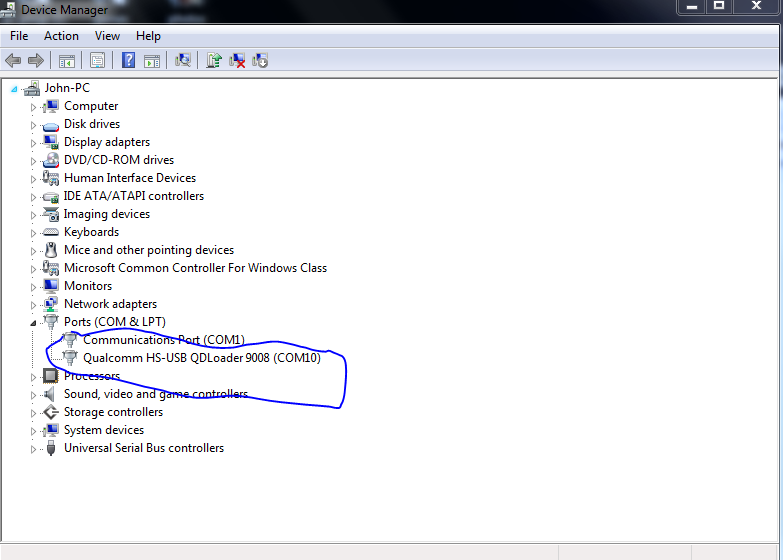Select Human Interface Devices label
The width and height of the screenshot is (783, 560).
130,178
